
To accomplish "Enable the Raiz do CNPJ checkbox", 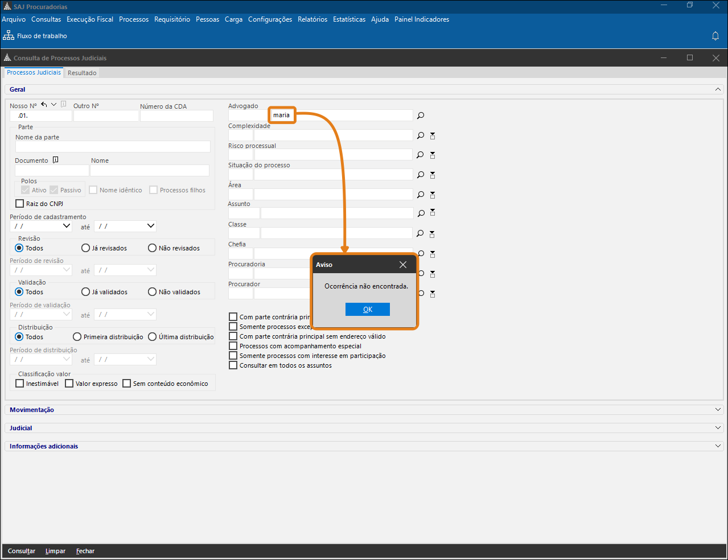I will pyautogui.click(x=20, y=204).
